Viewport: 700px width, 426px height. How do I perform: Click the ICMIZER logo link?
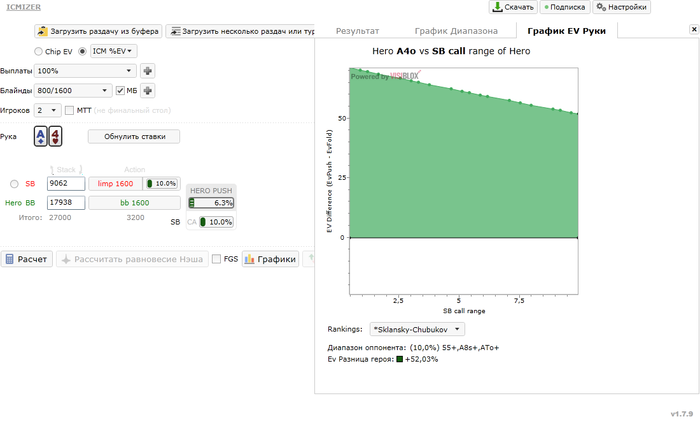tap(23, 7)
